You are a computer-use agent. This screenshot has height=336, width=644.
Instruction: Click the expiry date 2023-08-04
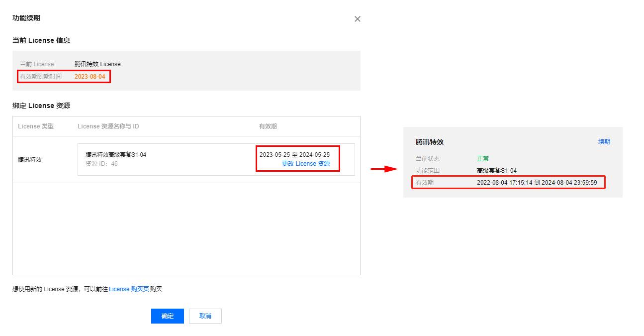pos(90,77)
